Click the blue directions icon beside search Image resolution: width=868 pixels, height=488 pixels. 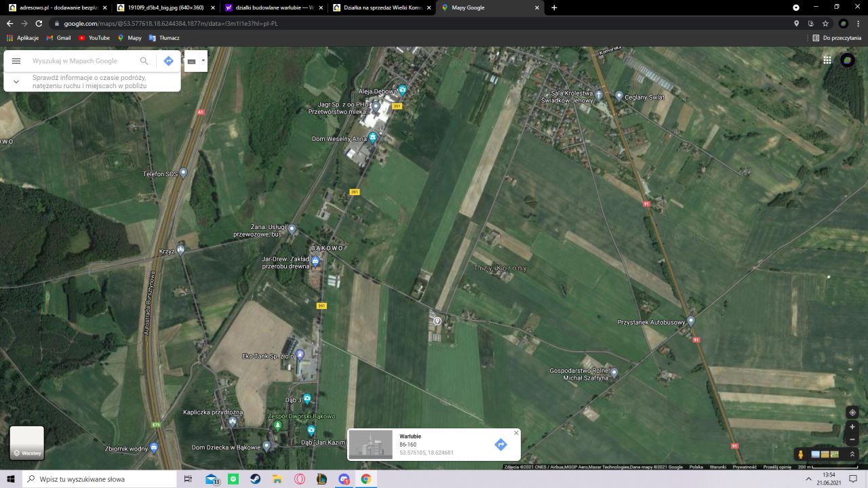point(168,61)
